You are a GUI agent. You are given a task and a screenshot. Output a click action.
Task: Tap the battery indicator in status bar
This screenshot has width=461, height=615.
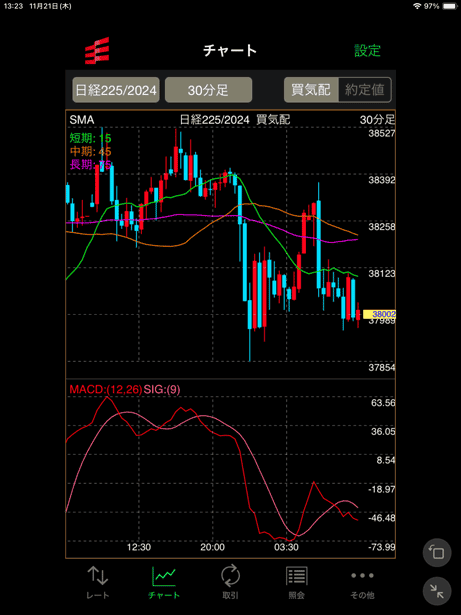(x=449, y=6)
